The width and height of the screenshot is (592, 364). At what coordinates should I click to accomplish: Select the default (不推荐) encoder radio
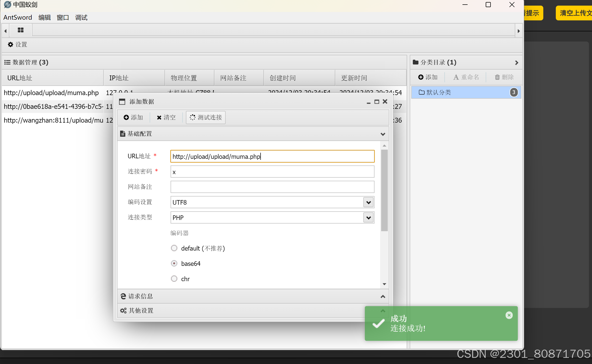pos(174,248)
